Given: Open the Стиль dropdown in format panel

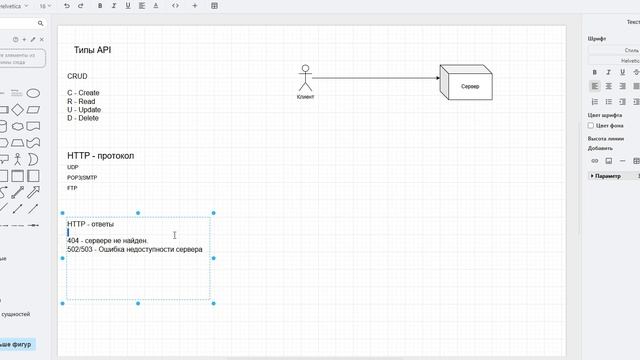Looking at the screenshot, I should pyautogui.click(x=614, y=50).
